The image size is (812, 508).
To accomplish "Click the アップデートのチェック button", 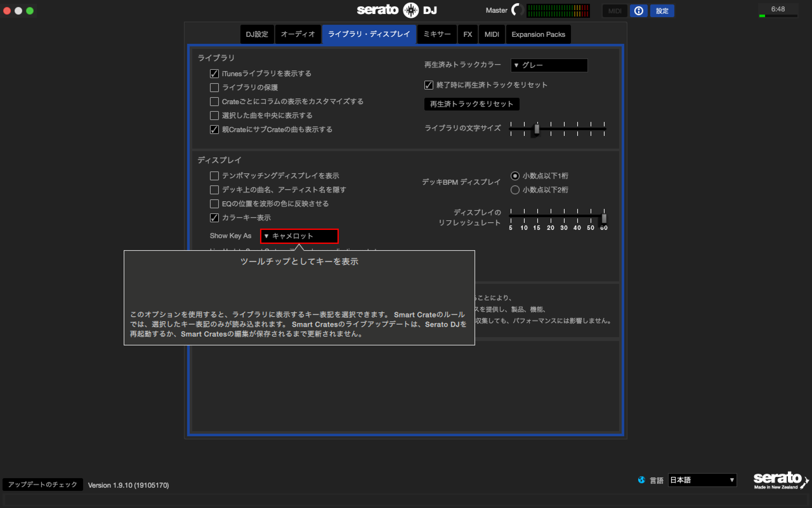I will [43, 485].
